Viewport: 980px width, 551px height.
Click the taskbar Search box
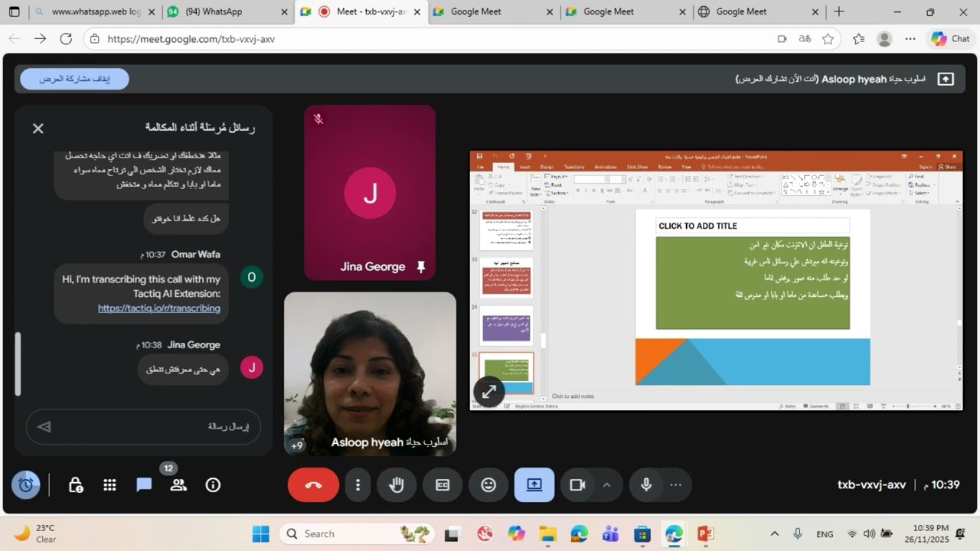[357, 533]
